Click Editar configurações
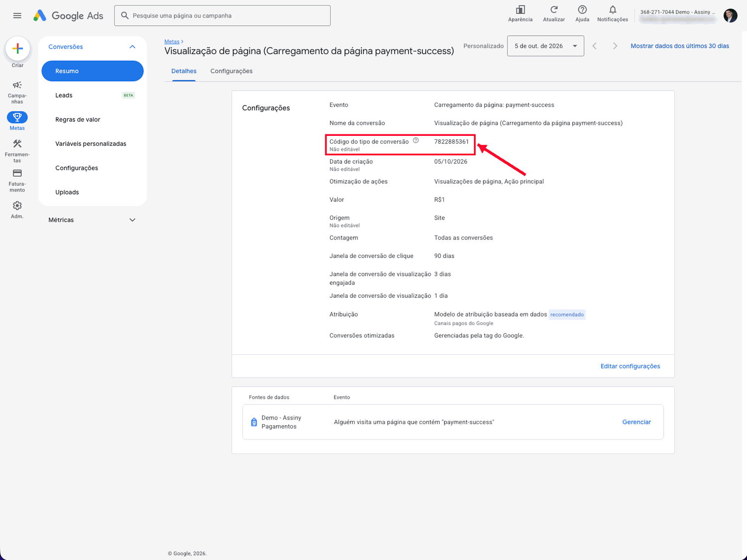Image resolution: width=747 pixels, height=560 pixels. coord(630,366)
